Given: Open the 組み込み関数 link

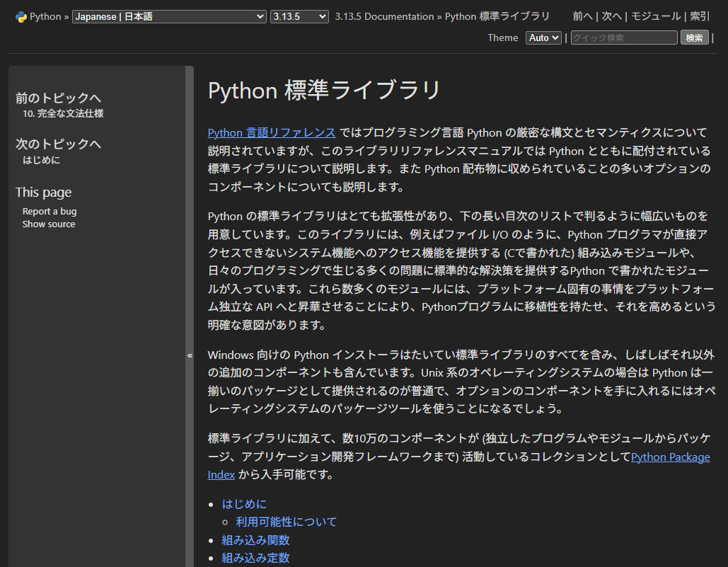Looking at the screenshot, I should [255, 540].
